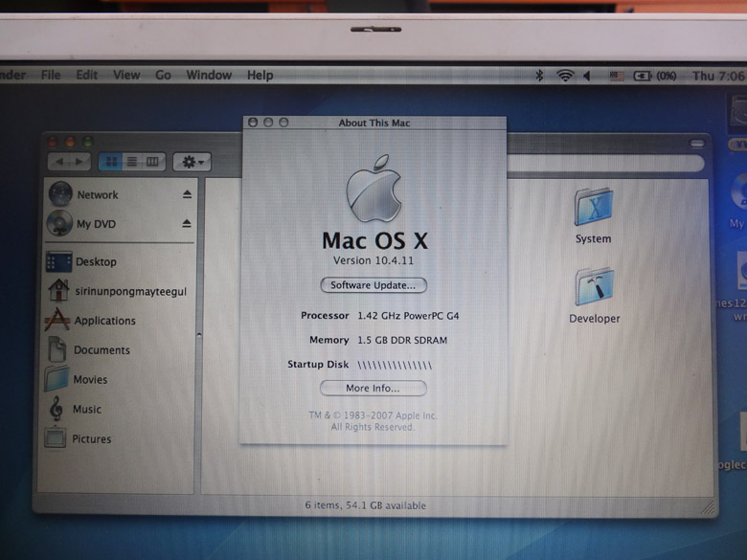Click the Finder window green zoom button
747x560 pixels.
(x=88, y=142)
